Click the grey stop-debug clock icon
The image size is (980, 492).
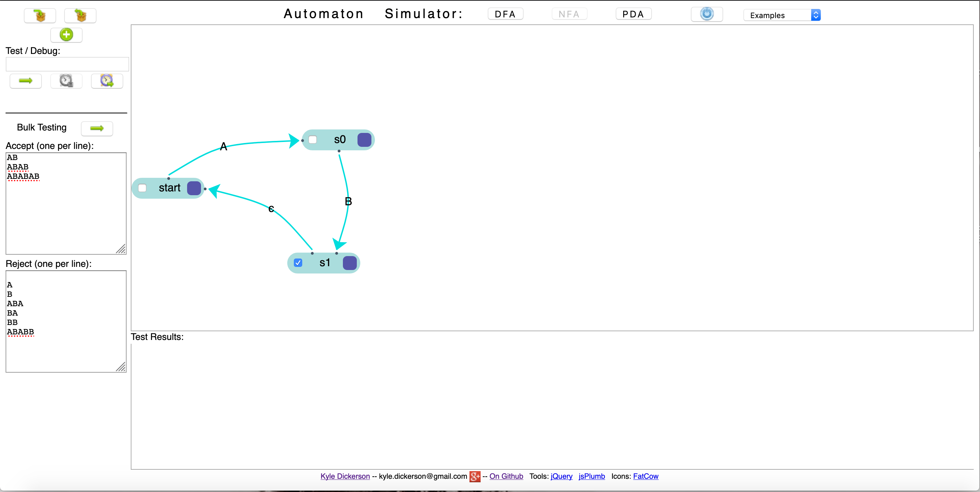(66, 81)
